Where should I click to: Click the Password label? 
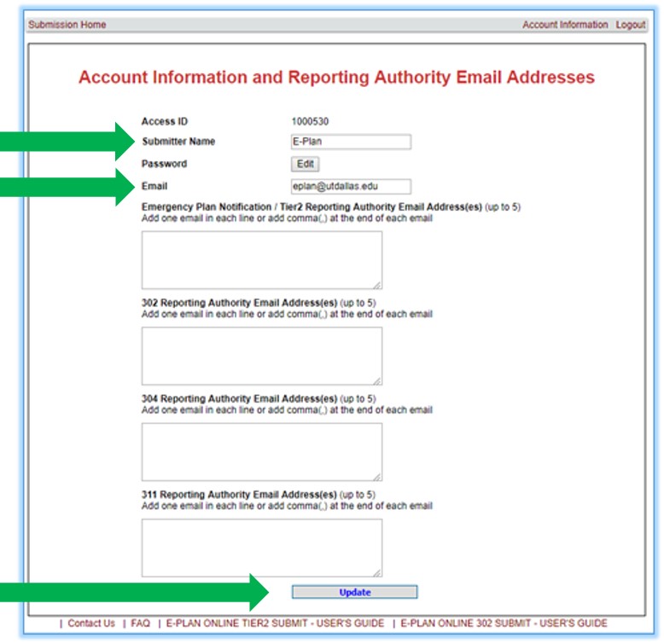[165, 164]
